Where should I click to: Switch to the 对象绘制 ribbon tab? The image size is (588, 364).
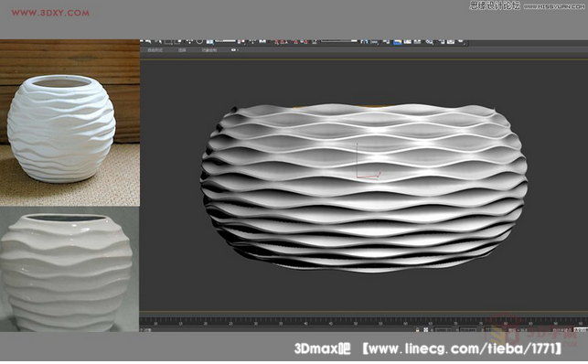[208, 50]
